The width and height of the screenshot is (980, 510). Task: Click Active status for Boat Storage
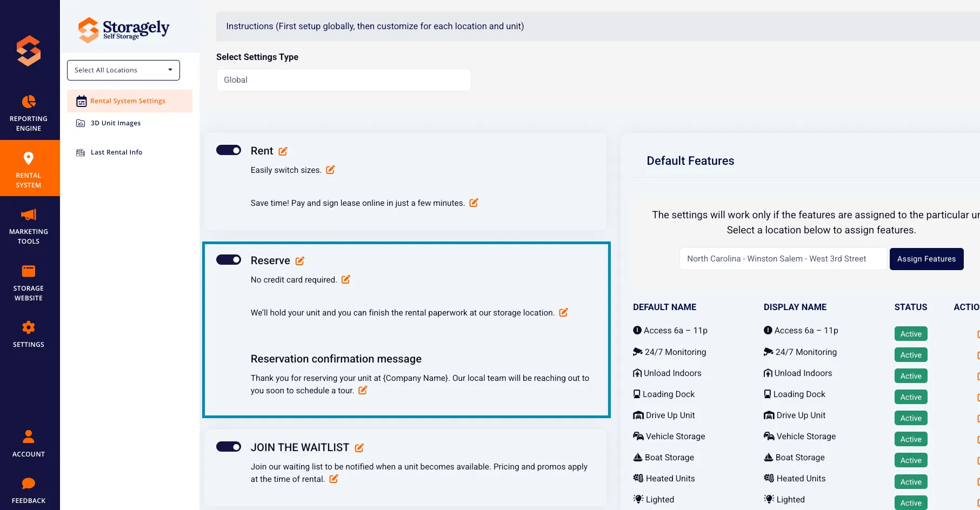click(911, 460)
